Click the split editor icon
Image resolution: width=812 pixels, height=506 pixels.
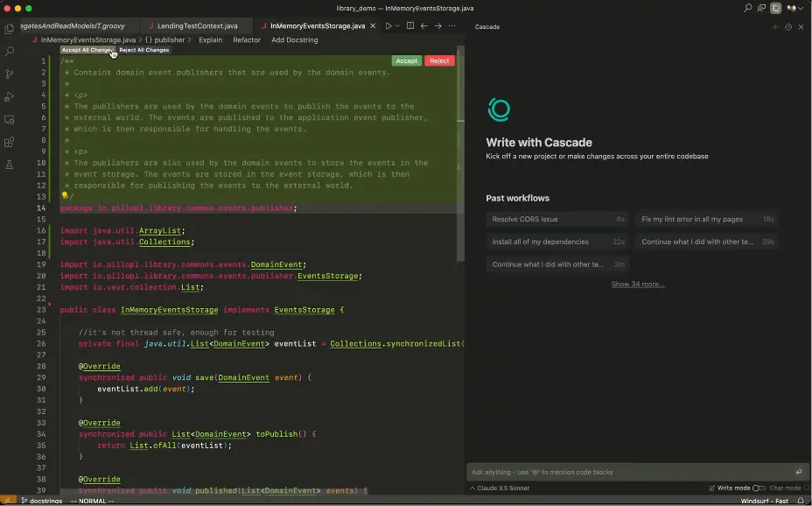coord(409,26)
